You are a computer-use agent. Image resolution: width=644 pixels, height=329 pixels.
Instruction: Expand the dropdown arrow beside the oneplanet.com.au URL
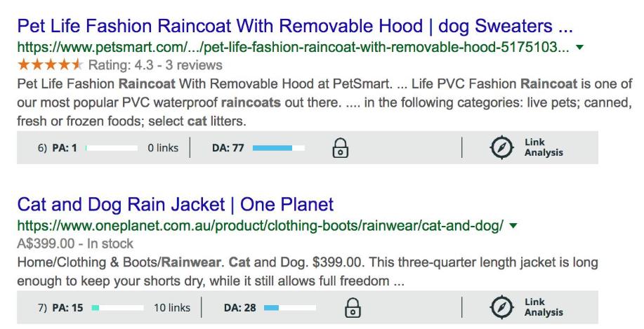pyautogui.click(x=513, y=226)
